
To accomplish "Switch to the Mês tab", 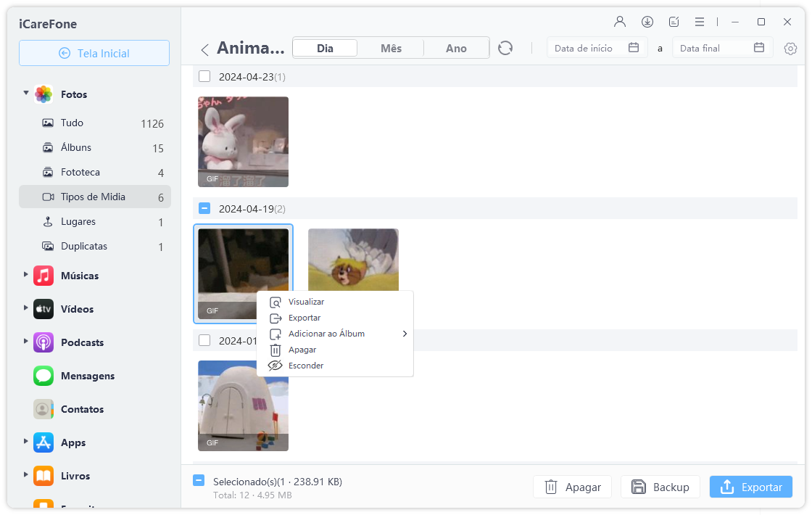I will pos(391,49).
